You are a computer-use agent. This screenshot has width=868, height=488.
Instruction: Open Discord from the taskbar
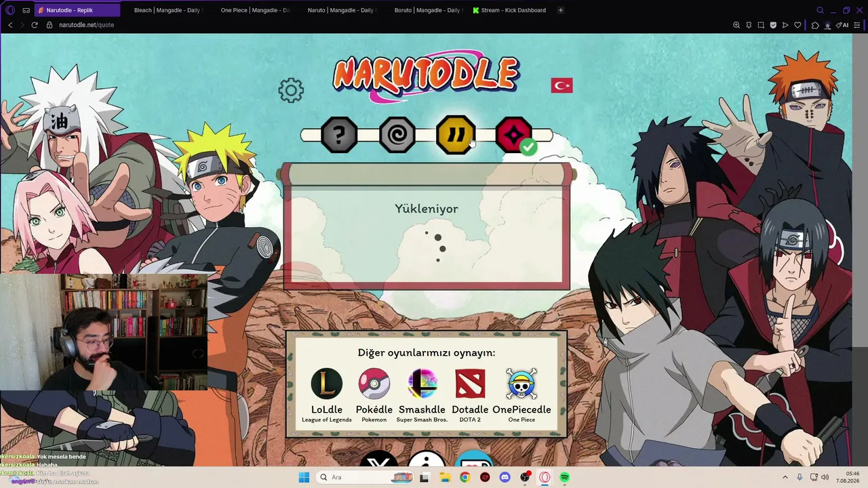click(505, 477)
